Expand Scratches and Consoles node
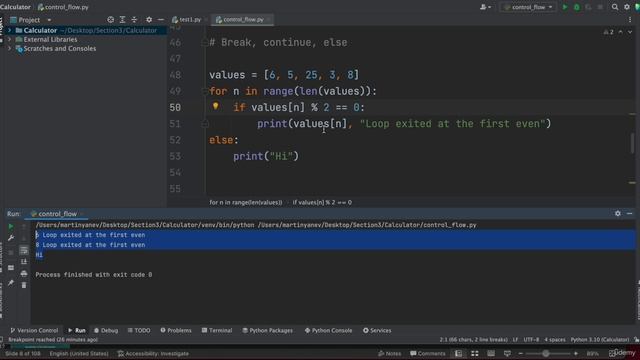 click(x=9, y=49)
